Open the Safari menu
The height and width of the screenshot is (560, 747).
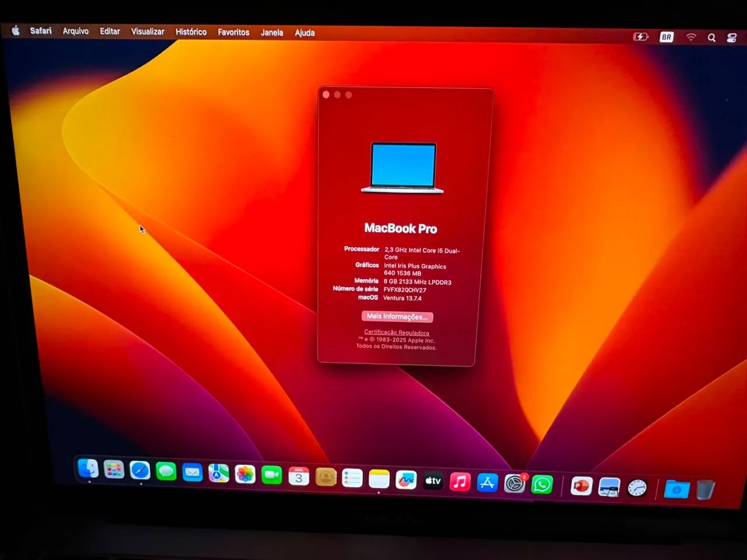[41, 30]
